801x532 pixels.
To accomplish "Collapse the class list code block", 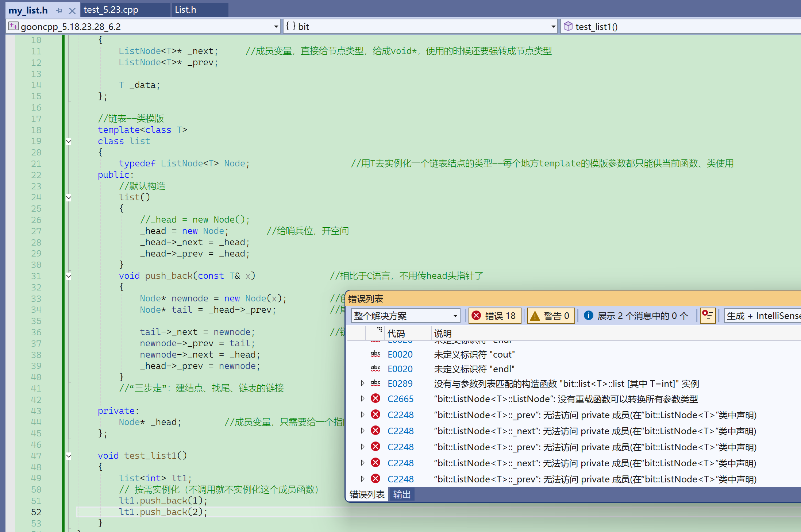I will pos(69,142).
